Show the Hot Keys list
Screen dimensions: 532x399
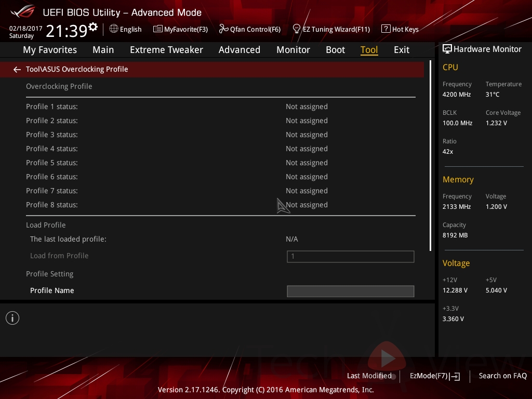point(405,29)
